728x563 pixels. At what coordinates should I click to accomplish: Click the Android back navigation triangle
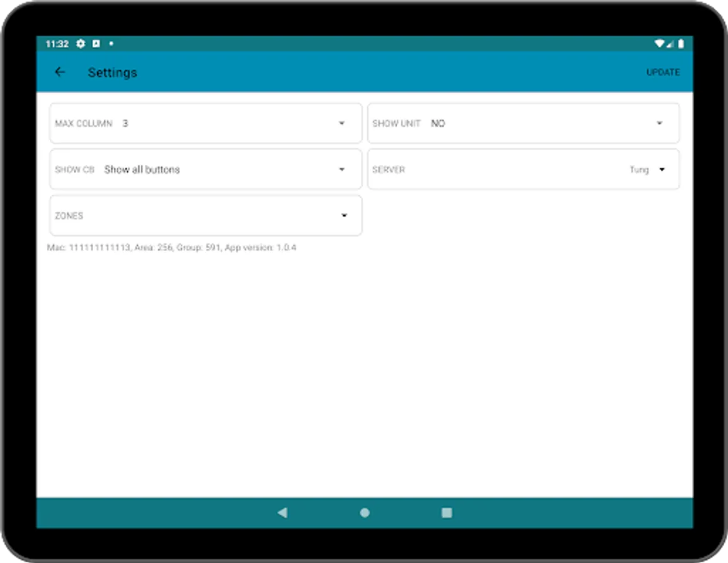click(x=282, y=512)
